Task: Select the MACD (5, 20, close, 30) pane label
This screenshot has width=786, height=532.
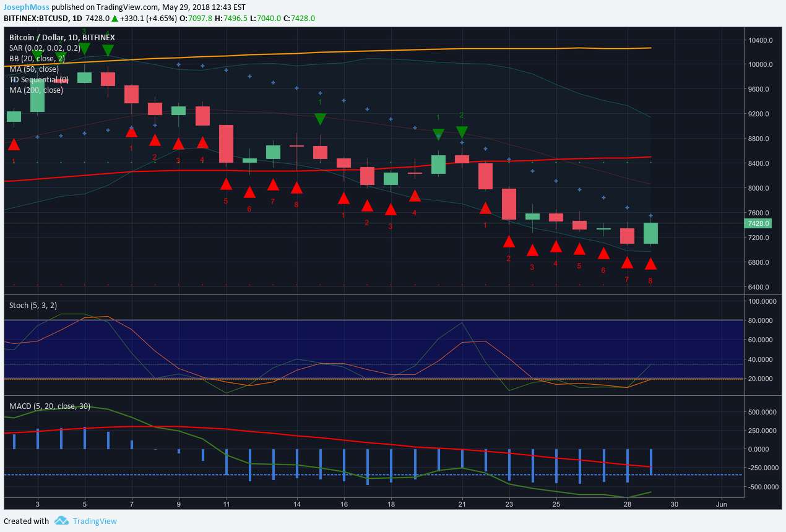Action: pyautogui.click(x=50, y=406)
